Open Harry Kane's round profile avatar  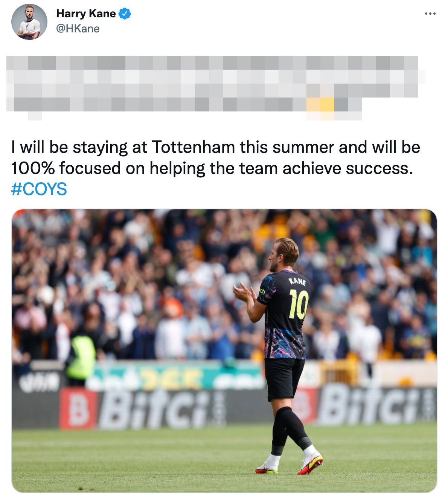[29, 22]
